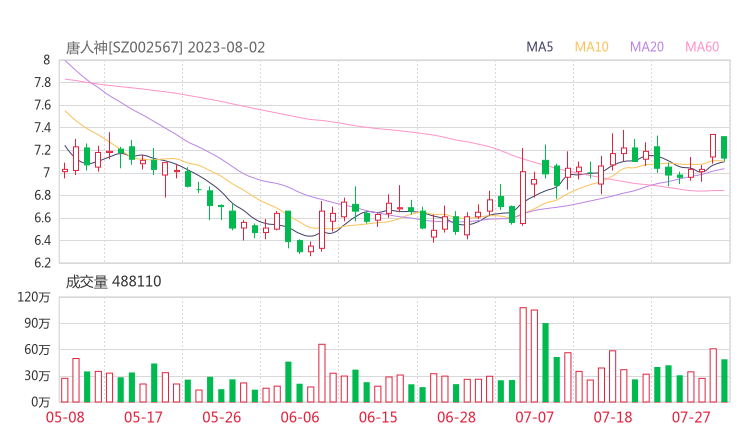Click the 05-08 date axis label
This screenshot has width=740, height=440.
click(x=65, y=417)
